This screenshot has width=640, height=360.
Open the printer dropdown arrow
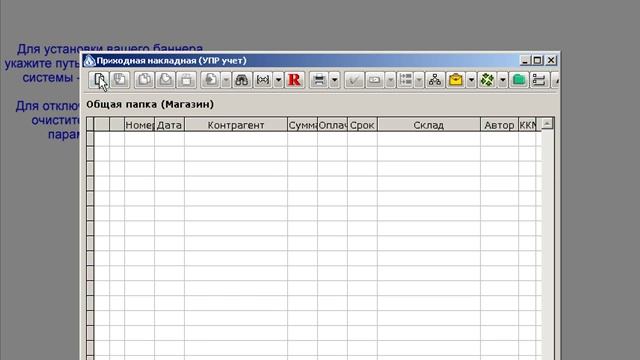(334, 80)
